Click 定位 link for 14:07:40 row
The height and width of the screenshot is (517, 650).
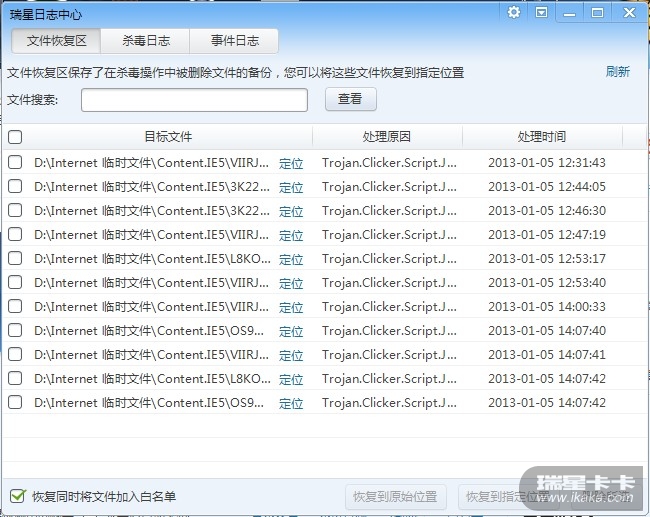click(x=291, y=332)
